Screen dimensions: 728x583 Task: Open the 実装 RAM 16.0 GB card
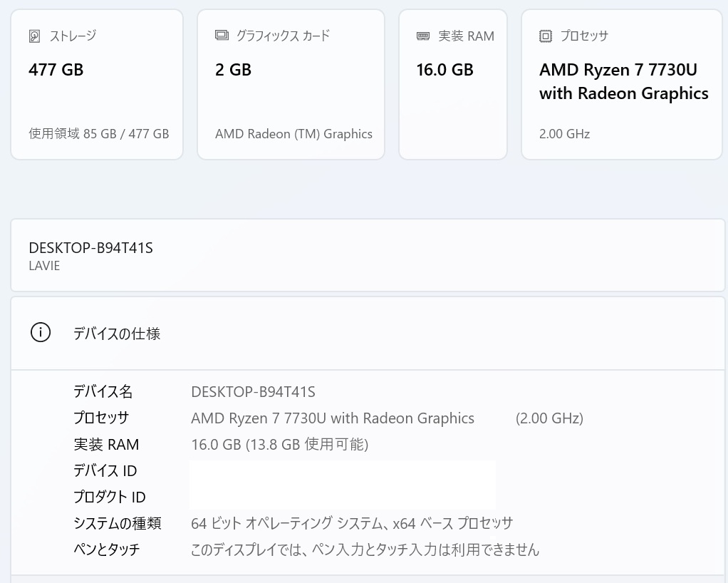[453, 85]
